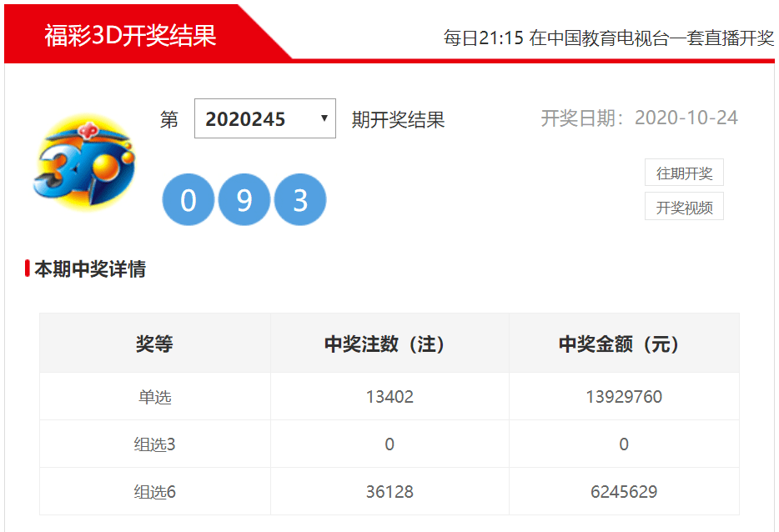Image resolution: width=779 pixels, height=532 pixels.
Task: Open the 往期开奖 past draws page
Action: [x=684, y=173]
